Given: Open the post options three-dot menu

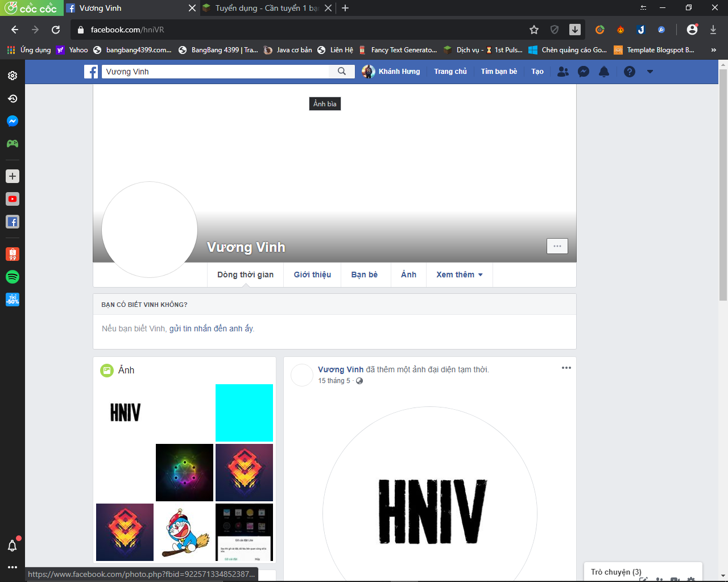Looking at the screenshot, I should (566, 368).
